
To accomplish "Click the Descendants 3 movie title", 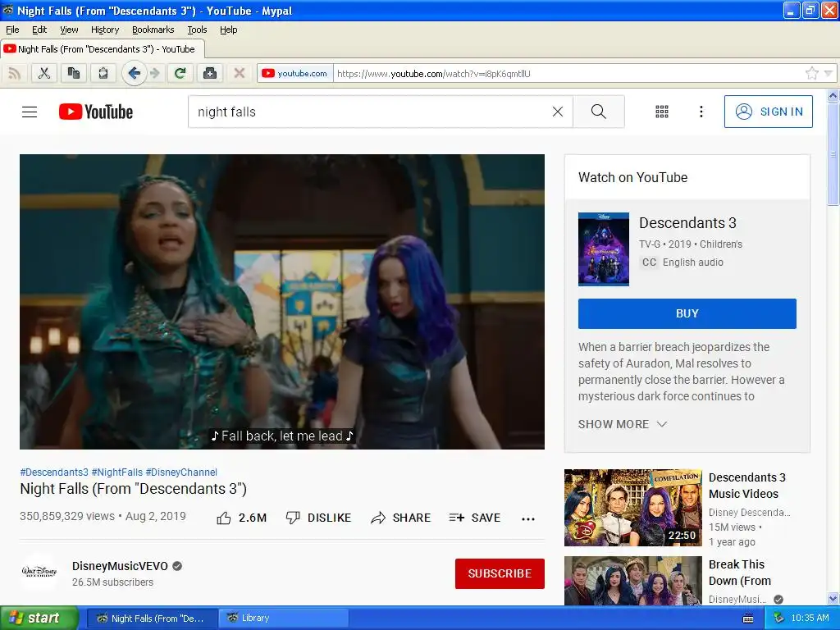I will (687, 222).
